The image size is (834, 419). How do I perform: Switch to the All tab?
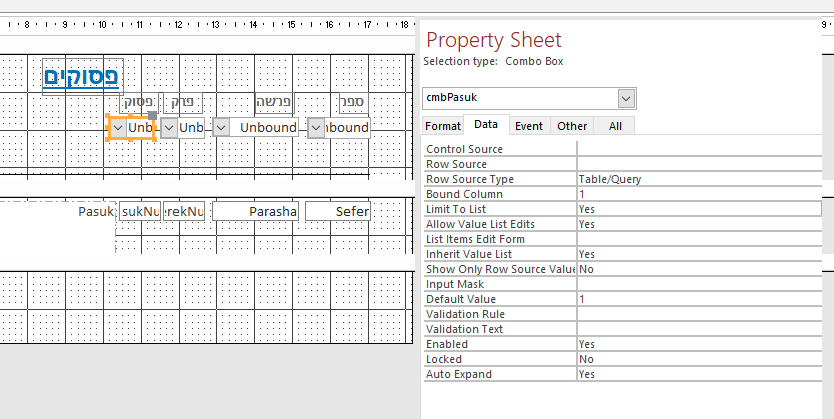[x=615, y=126]
